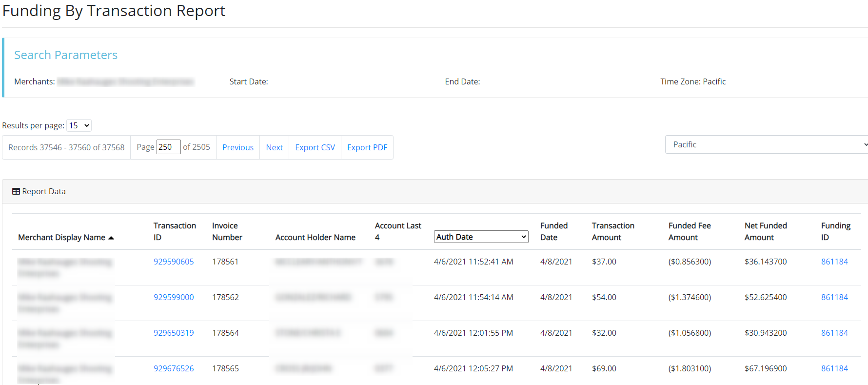Select net funded amount $52.625400
868x385 pixels.
point(766,297)
